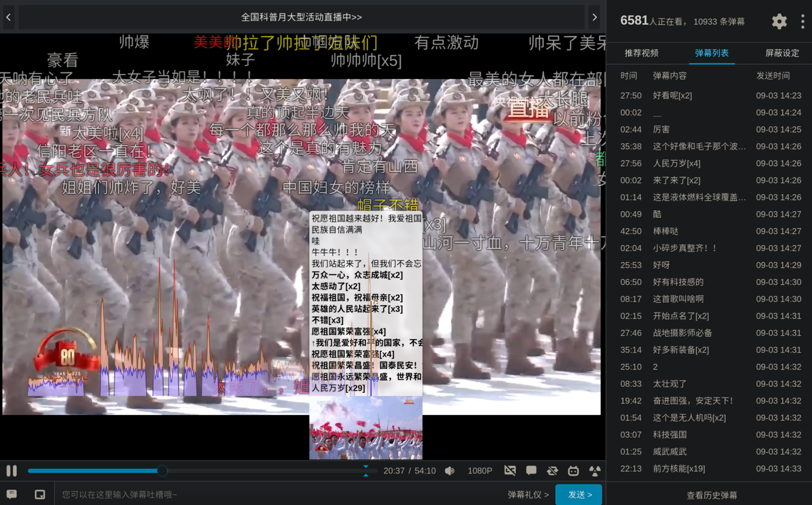
Task: Click the comment bubble icon beside input
Action: [x=12, y=494]
